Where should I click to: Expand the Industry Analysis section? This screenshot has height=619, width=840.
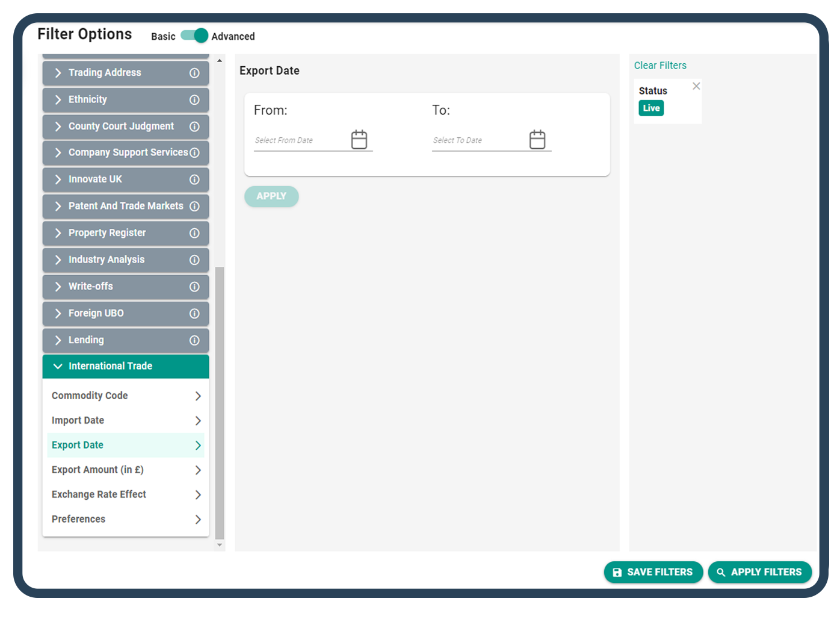click(126, 260)
